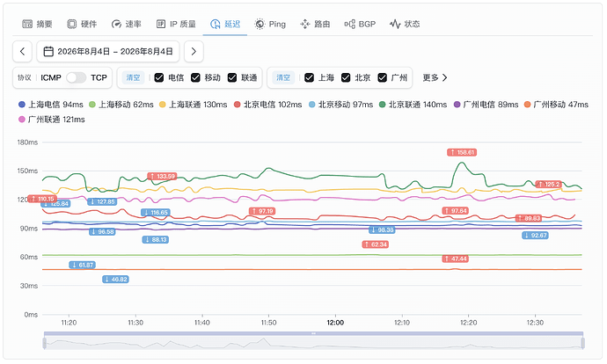Click the chart overview range slider track

coord(313,342)
